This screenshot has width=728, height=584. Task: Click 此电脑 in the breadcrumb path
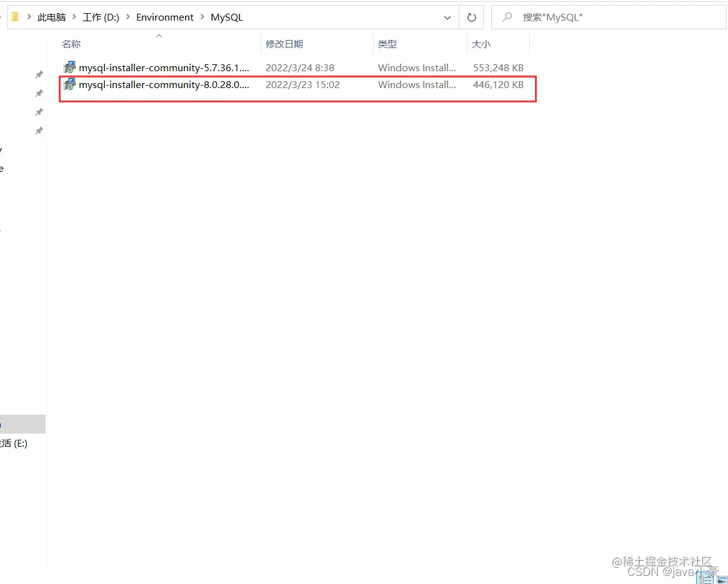pos(51,17)
